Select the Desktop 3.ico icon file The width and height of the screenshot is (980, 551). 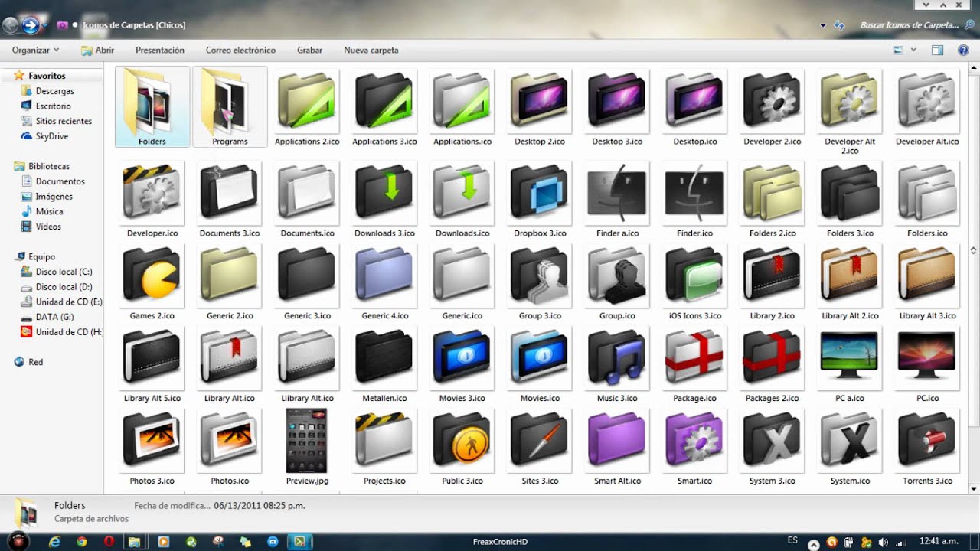click(617, 106)
